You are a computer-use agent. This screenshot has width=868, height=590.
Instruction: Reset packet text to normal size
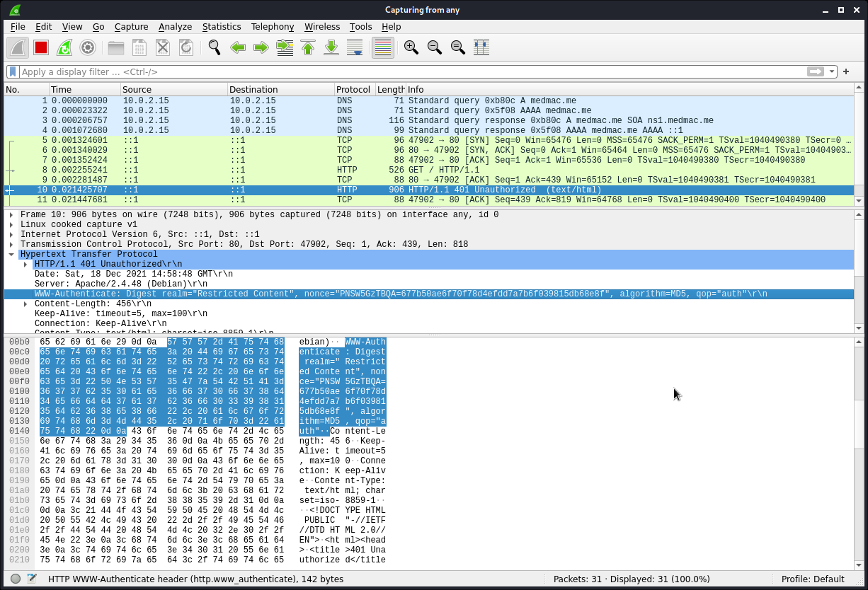pos(457,47)
